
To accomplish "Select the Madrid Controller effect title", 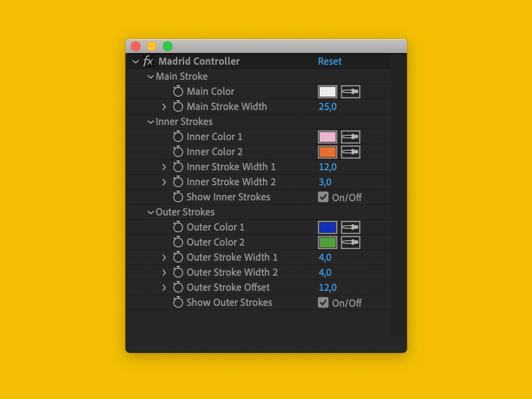I will point(199,61).
